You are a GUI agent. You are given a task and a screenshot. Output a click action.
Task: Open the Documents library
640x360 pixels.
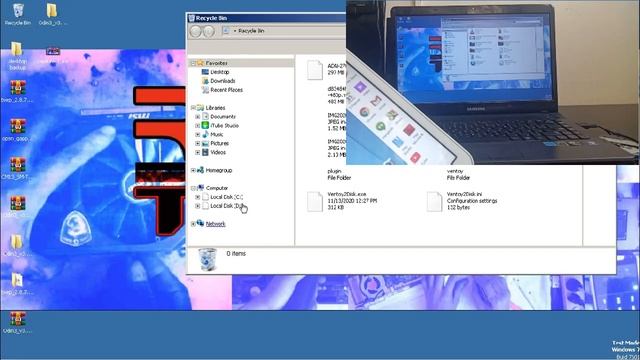tap(223, 117)
